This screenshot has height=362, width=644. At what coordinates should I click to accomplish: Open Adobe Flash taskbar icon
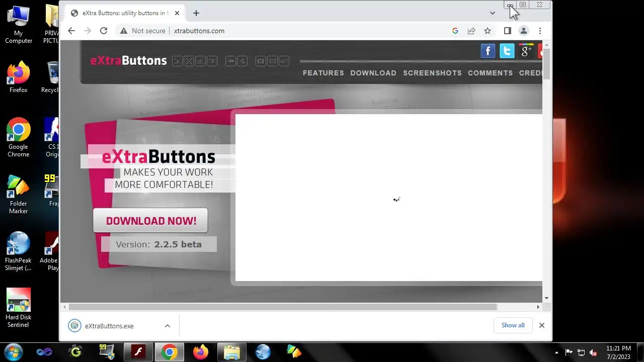point(138,352)
